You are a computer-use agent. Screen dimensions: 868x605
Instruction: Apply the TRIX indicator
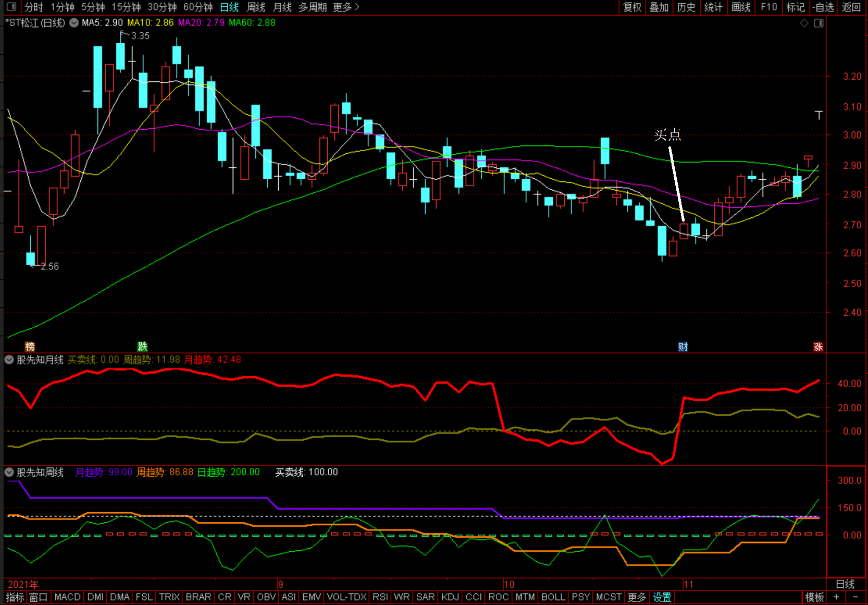pos(169,597)
